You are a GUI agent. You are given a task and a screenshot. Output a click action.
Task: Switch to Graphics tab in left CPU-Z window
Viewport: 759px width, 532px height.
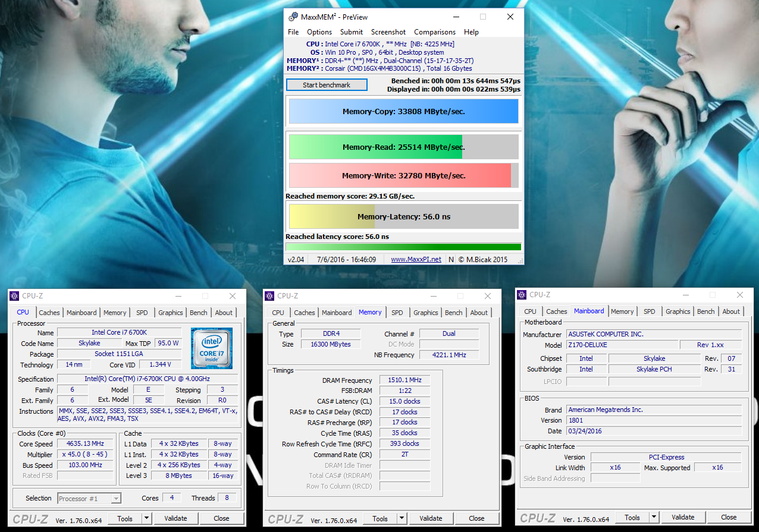pyautogui.click(x=171, y=313)
